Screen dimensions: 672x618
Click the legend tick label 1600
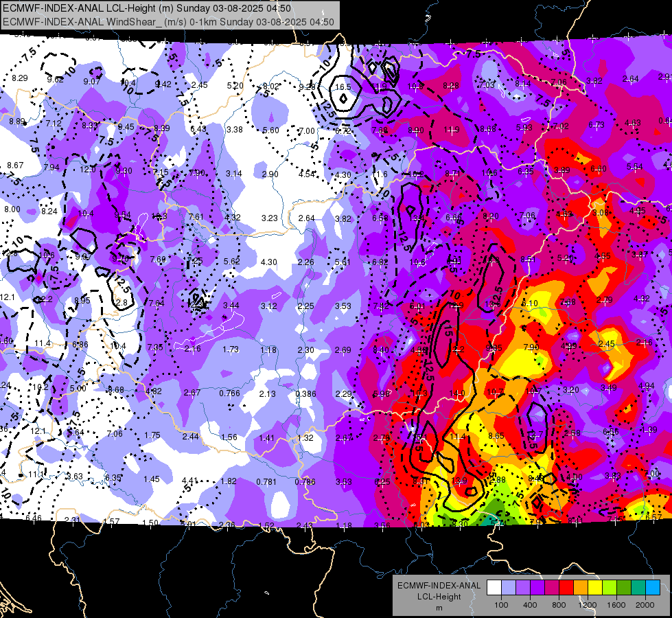[616, 605]
